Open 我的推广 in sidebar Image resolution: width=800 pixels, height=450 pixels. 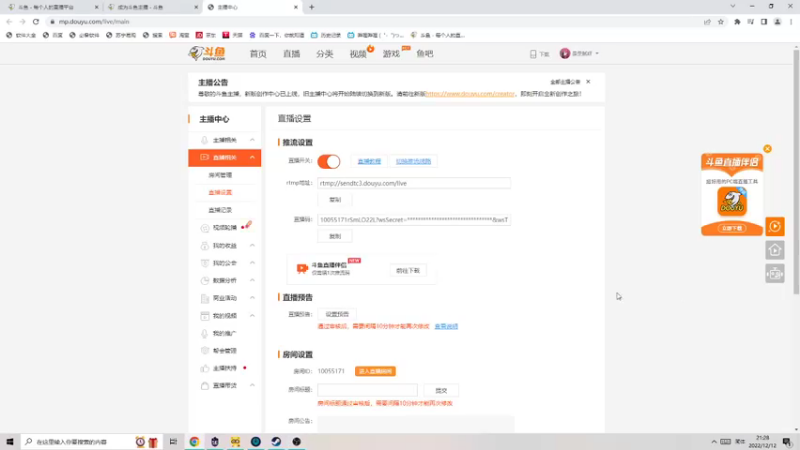pyautogui.click(x=224, y=333)
